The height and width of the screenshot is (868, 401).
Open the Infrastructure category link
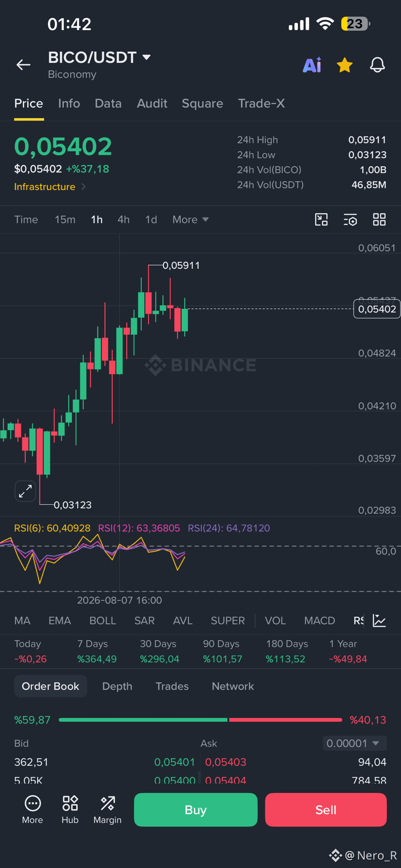tap(50, 186)
